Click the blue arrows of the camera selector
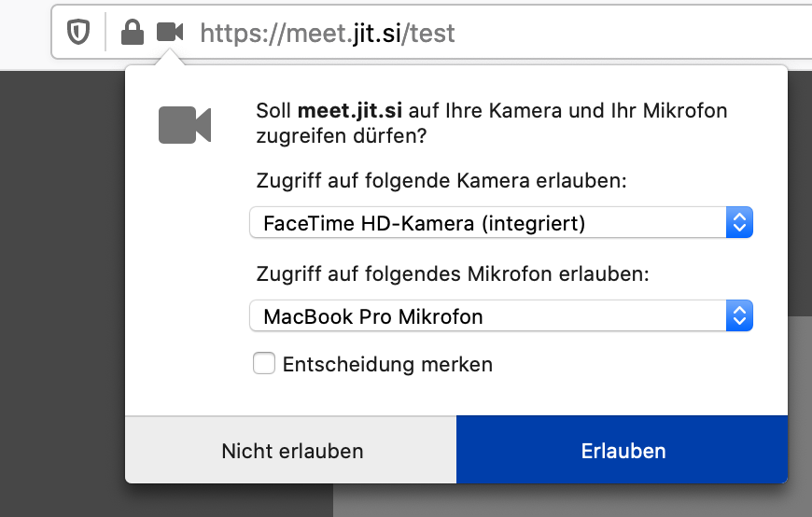The width and height of the screenshot is (812, 517). click(738, 223)
